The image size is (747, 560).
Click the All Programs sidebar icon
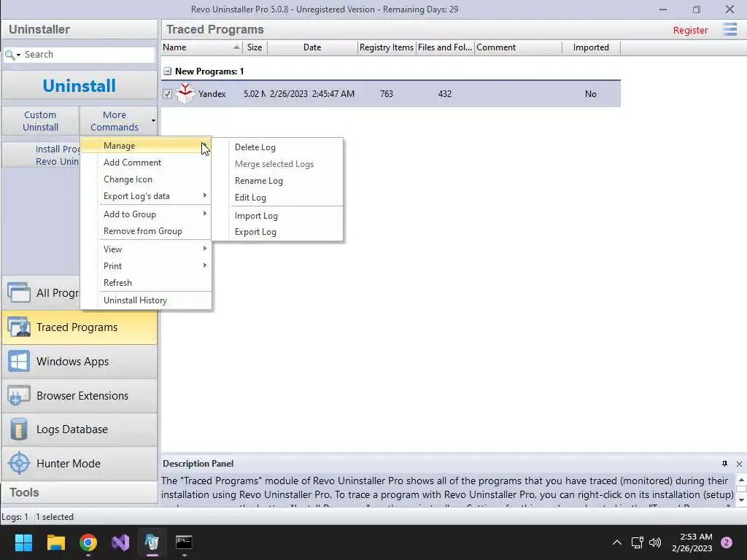[19, 292]
